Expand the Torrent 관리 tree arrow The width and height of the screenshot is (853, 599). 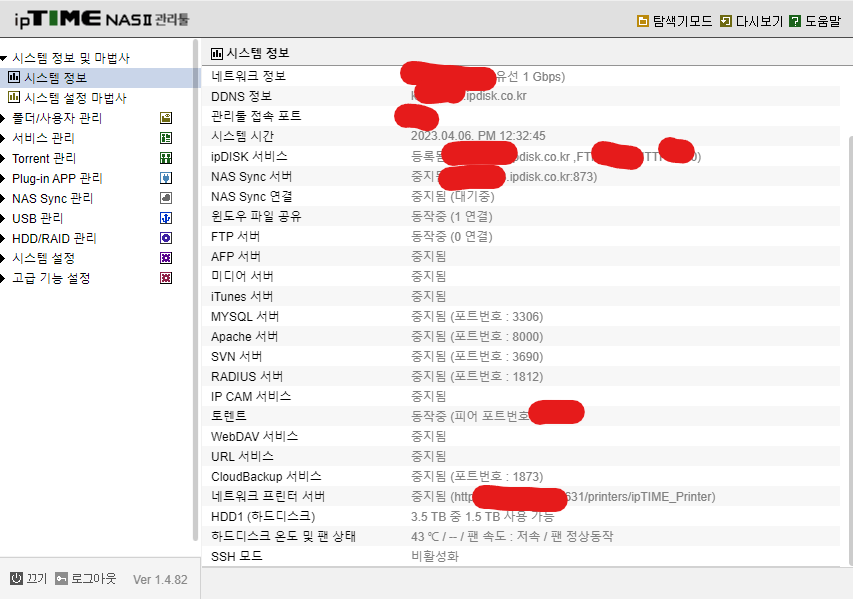3,158
